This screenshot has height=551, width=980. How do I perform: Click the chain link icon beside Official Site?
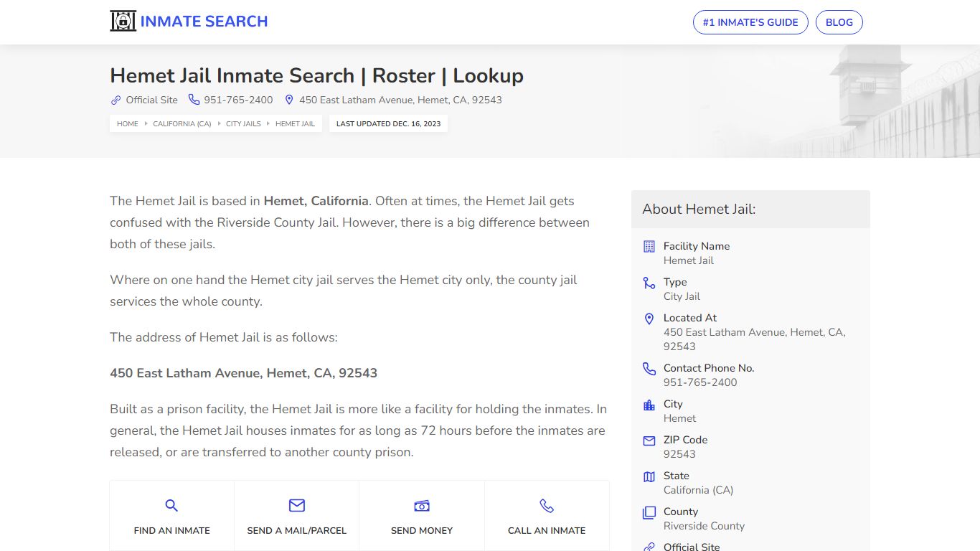pos(116,100)
